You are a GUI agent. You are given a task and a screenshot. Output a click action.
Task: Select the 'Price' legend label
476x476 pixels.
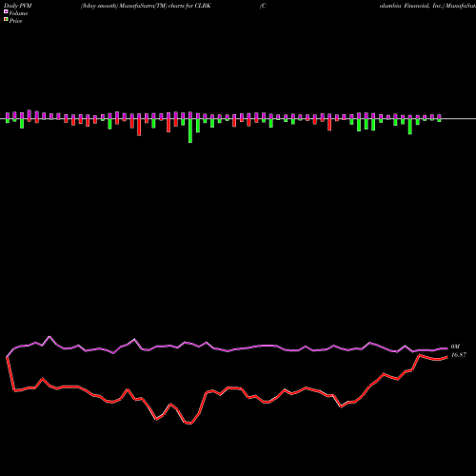tap(15, 21)
